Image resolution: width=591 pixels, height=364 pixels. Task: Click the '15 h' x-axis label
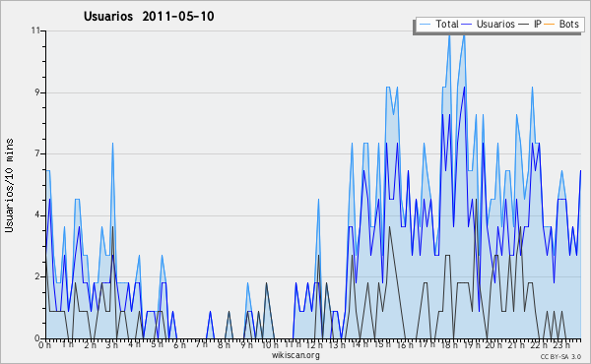point(382,345)
